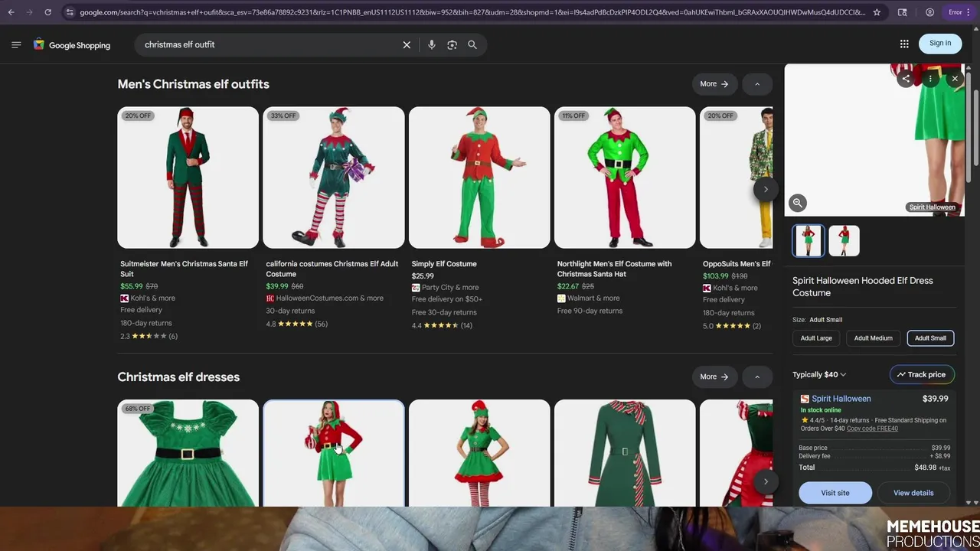Image resolution: width=980 pixels, height=551 pixels.
Task: See more Men's Christmas elf outfits
Action: 714,84
